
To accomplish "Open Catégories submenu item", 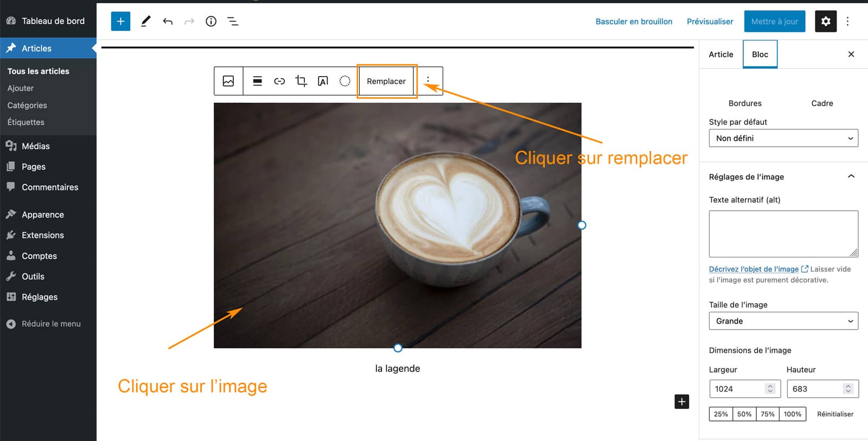I will tap(27, 105).
